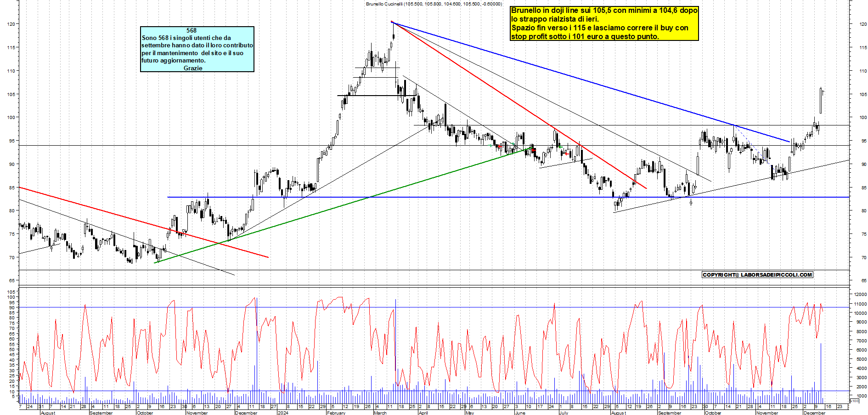Image resolution: width=868 pixels, height=415 pixels.
Task: Click the 'February' month label
Action: click(336, 413)
